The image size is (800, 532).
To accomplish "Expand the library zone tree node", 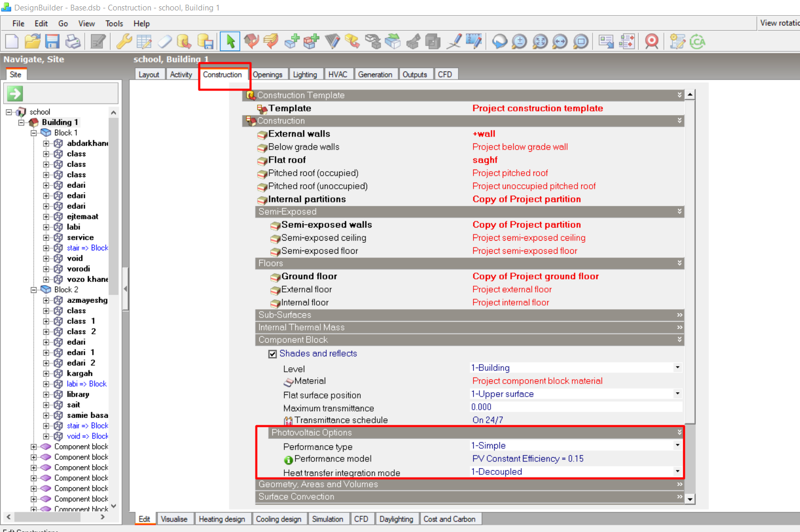I will pyautogui.click(x=46, y=394).
